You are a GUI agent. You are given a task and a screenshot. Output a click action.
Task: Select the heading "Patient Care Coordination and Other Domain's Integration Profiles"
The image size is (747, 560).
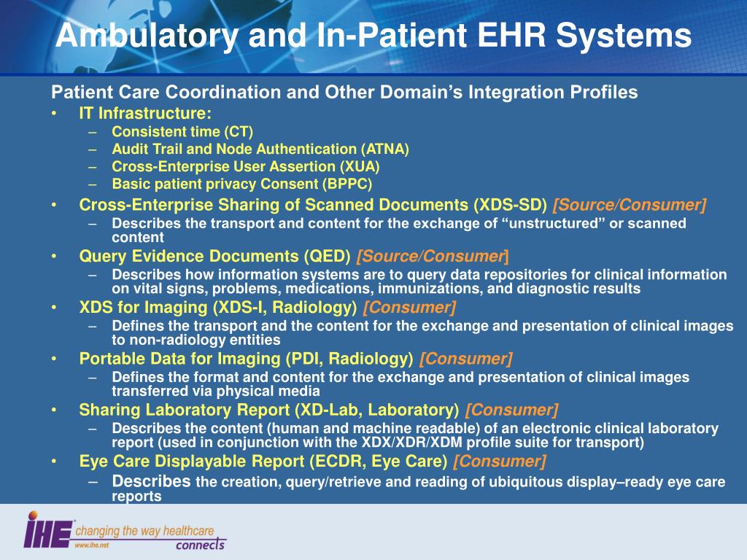click(344, 92)
